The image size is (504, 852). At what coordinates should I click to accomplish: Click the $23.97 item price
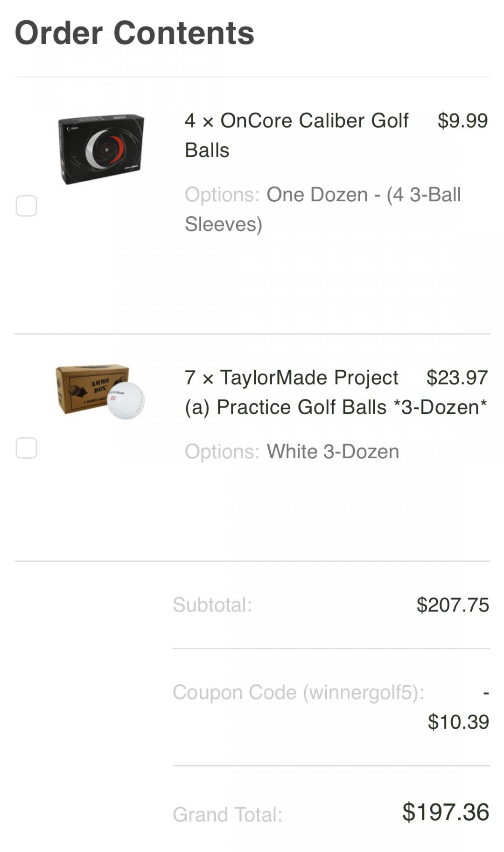457,377
